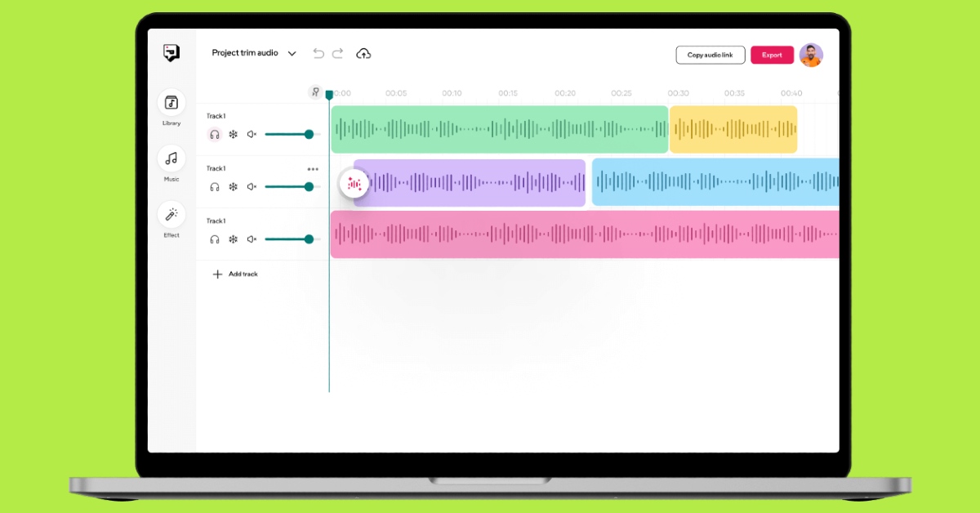
Task: Click the Export button
Action: click(x=772, y=55)
